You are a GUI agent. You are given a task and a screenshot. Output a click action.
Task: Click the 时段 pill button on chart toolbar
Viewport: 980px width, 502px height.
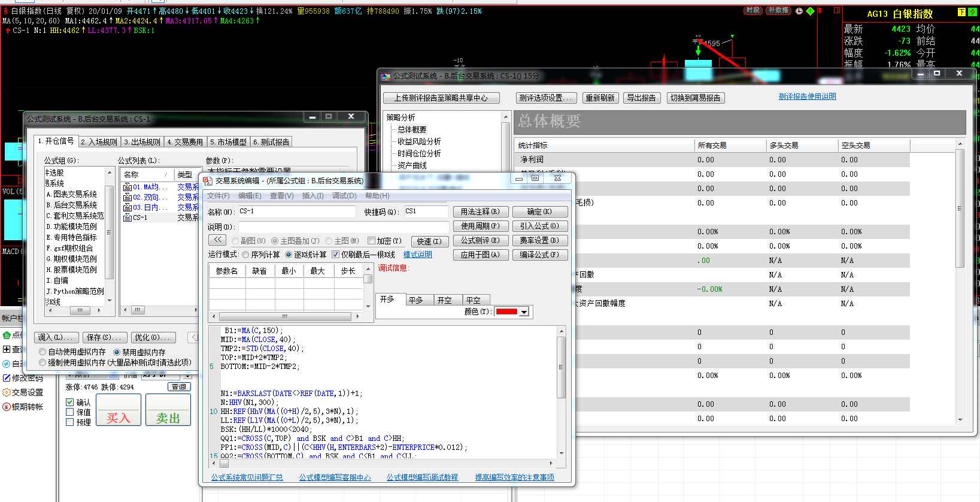(753, 11)
